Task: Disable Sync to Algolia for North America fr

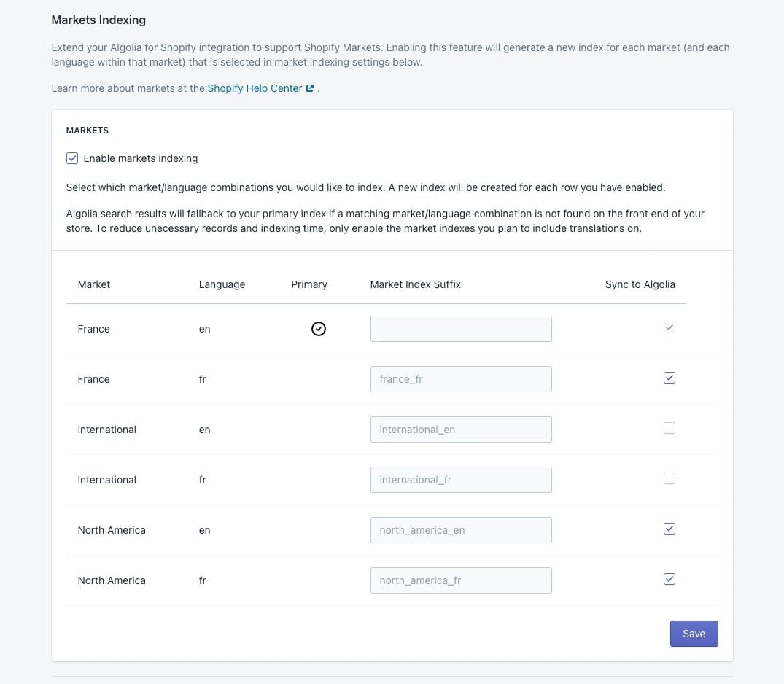Action: (669, 578)
